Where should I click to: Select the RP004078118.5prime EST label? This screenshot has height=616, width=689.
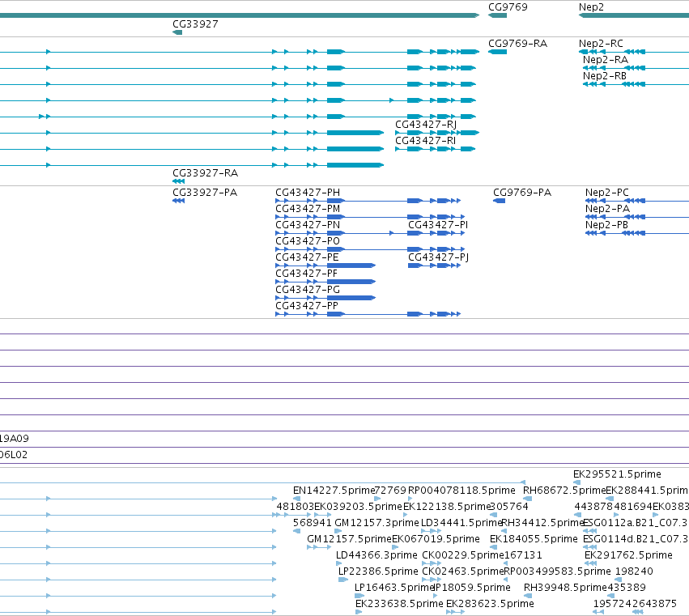tap(461, 491)
